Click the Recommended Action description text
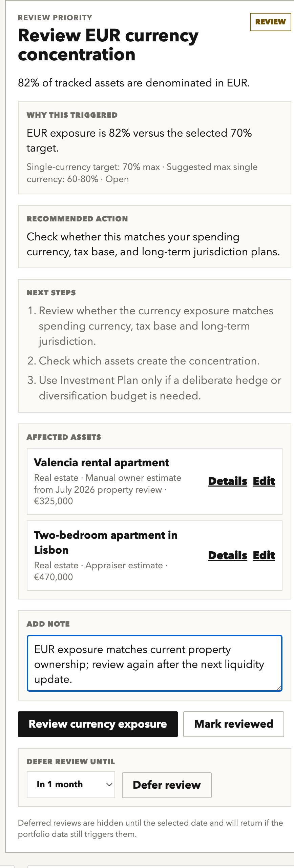This screenshot has height=868, width=294. coord(153,244)
